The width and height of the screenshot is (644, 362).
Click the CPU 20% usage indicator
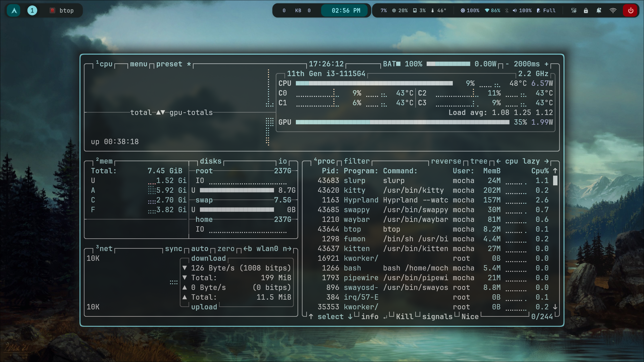click(400, 10)
